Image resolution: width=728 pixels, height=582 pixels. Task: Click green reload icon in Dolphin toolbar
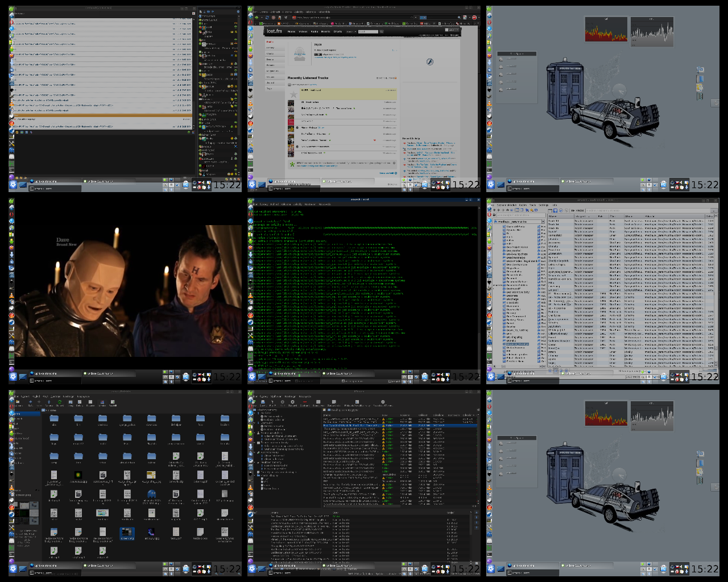[x=60, y=402]
